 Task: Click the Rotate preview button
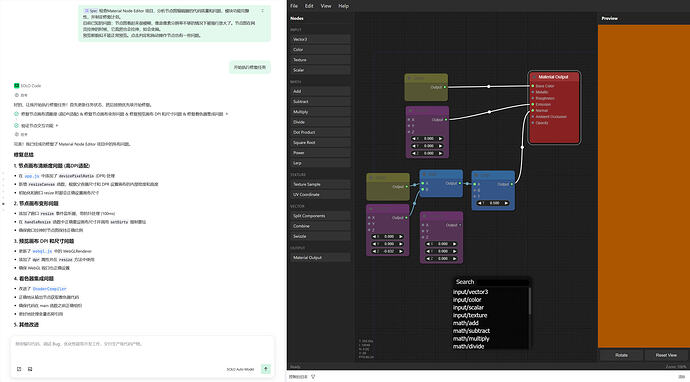click(x=621, y=355)
